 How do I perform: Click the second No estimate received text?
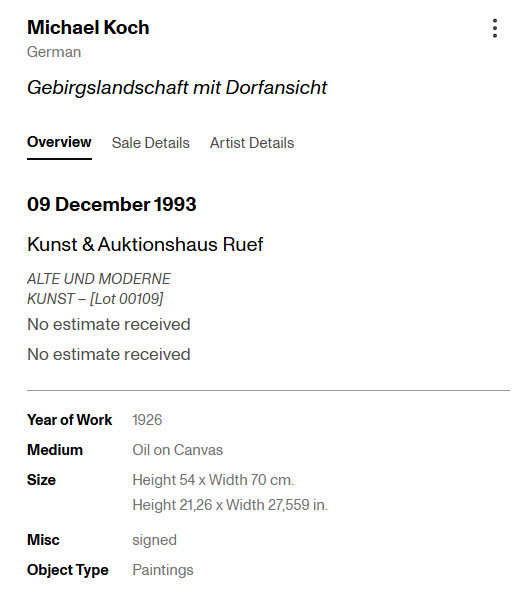click(x=109, y=354)
